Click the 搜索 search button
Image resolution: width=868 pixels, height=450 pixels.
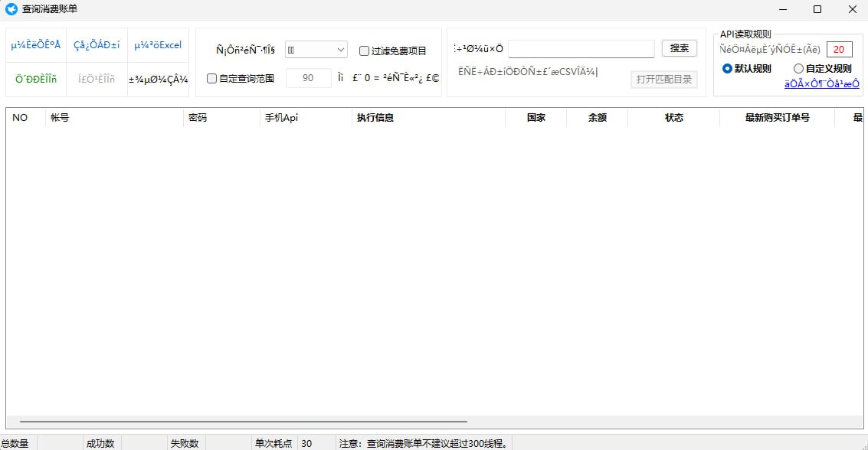[x=680, y=48]
